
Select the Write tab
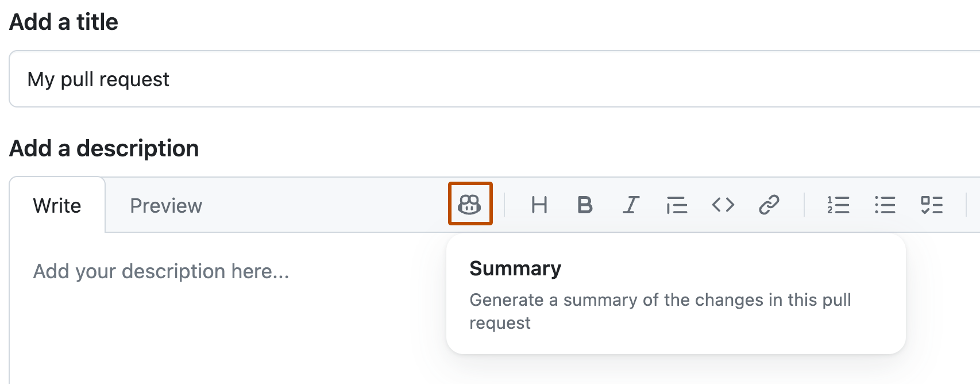point(57,205)
